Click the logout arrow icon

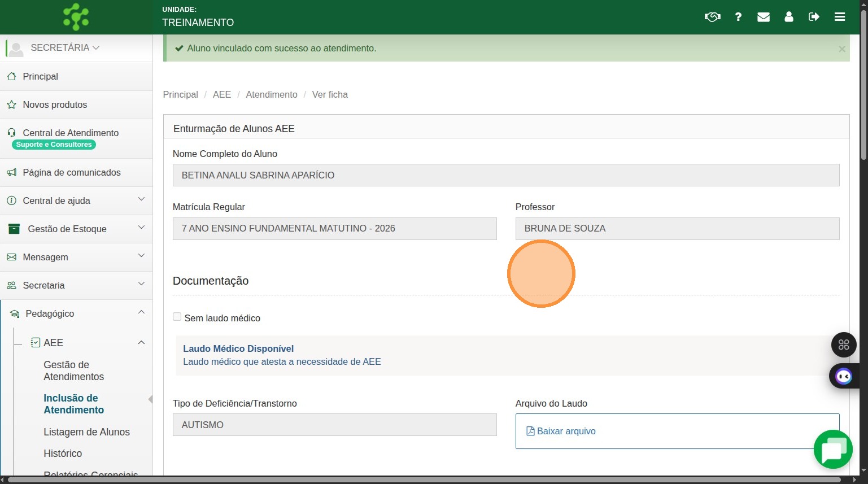pyautogui.click(x=814, y=17)
